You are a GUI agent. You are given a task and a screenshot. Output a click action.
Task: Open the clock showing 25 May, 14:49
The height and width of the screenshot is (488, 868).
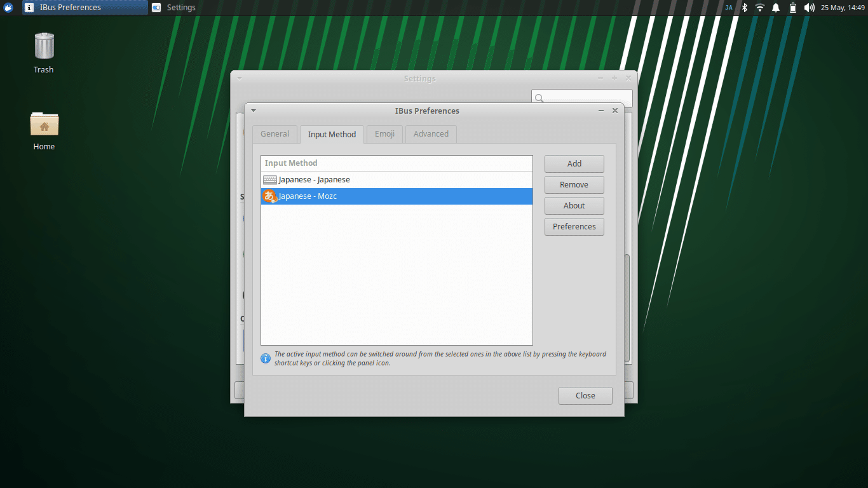click(843, 8)
